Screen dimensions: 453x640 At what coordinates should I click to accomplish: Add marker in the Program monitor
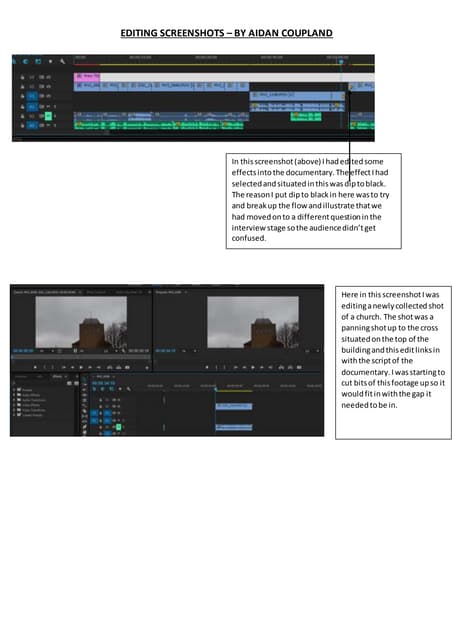coord(207,367)
